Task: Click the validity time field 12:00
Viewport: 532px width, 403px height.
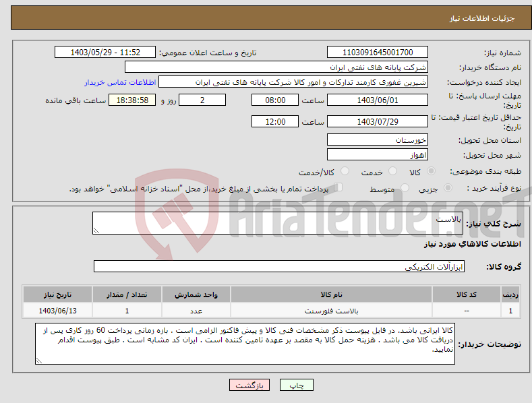Action: click(x=275, y=121)
